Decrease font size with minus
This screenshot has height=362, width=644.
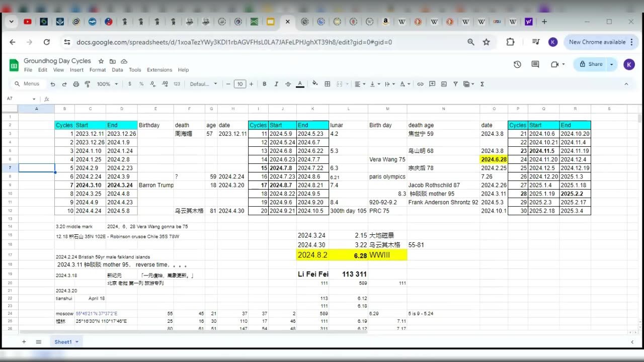coord(228,84)
